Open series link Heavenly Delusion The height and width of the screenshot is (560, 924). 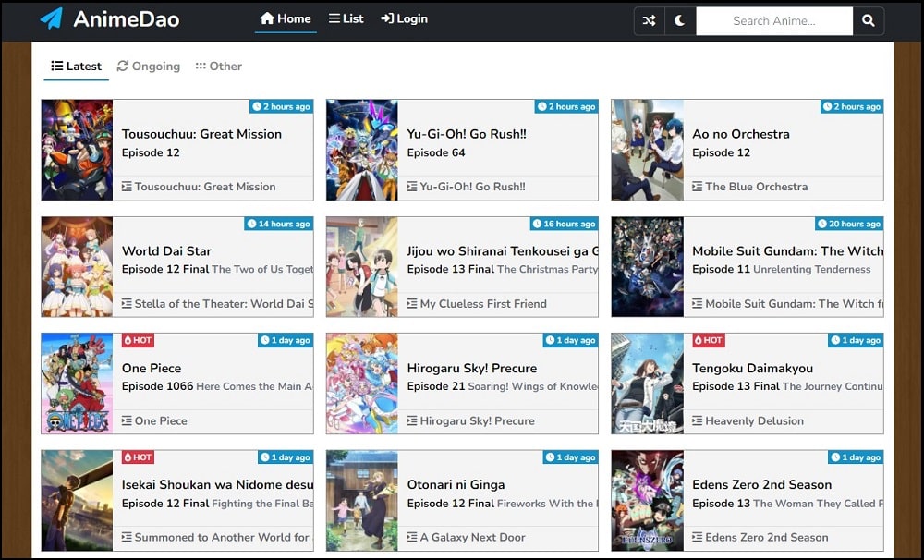pyautogui.click(x=754, y=420)
